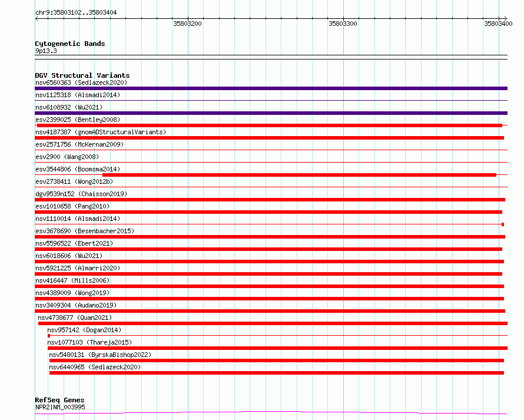Select variant nsv416447 (Mills2006) label

click(72, 280)
